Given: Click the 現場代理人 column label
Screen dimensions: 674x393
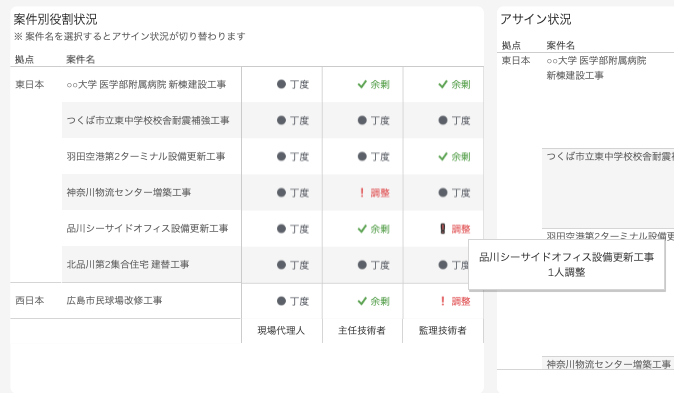Looking at the screenshot, I should coord(281,330).
